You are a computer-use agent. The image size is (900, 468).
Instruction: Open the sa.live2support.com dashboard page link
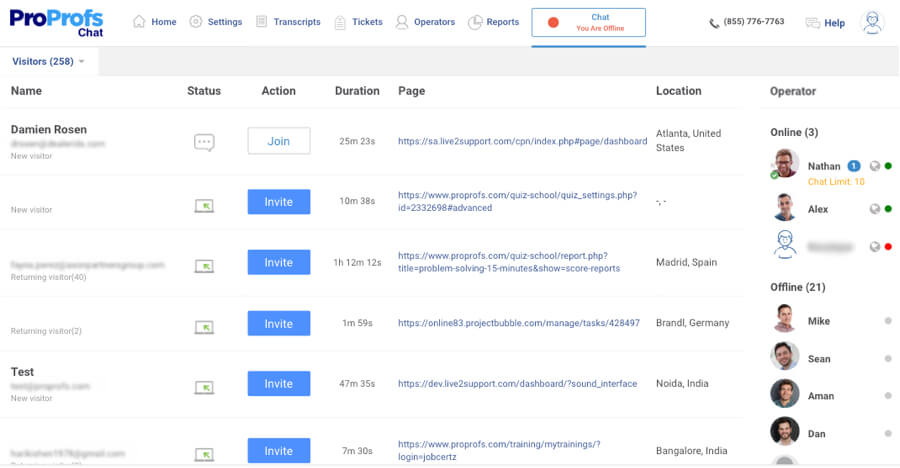point(522,141)
